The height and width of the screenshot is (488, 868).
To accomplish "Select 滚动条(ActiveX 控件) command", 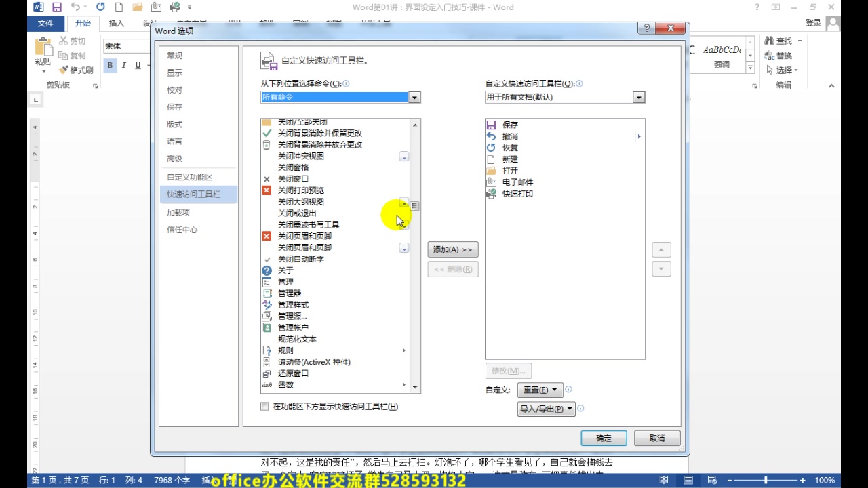I will (335, 362).
